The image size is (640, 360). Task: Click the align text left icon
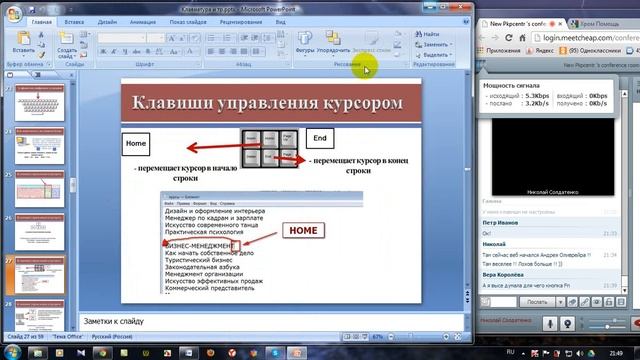click(211, 51)
